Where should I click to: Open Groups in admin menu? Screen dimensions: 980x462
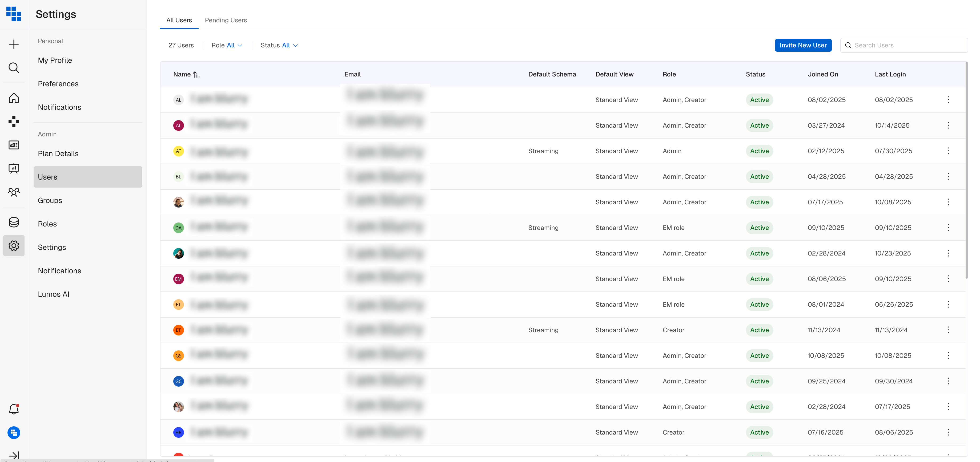(x=50, y=200)
